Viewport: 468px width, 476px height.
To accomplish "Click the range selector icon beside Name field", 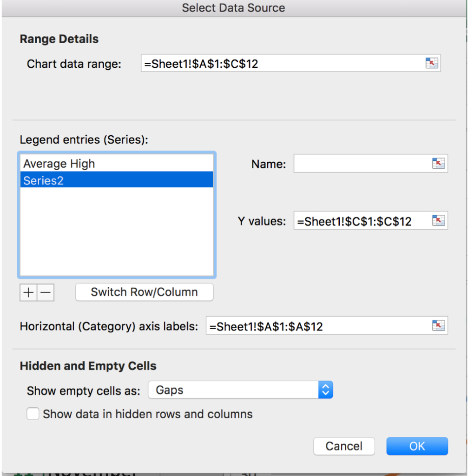I will tap(438, 164).
